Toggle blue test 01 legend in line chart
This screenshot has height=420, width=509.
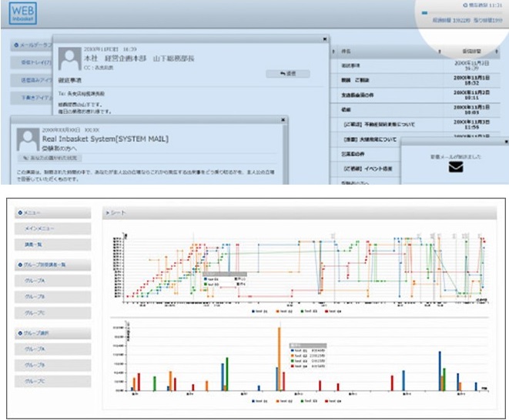tap(260, 312)
